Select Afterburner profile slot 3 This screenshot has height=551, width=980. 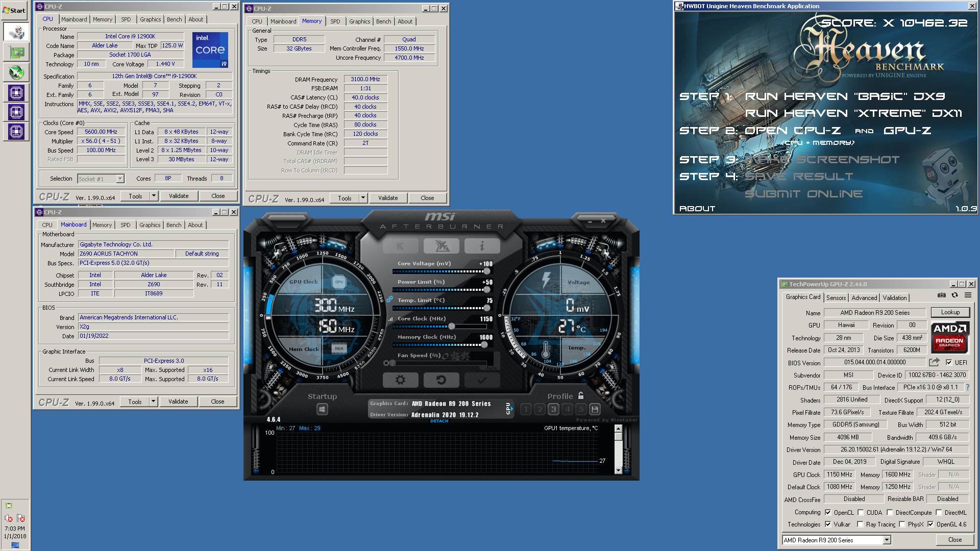tap(554, 409)
